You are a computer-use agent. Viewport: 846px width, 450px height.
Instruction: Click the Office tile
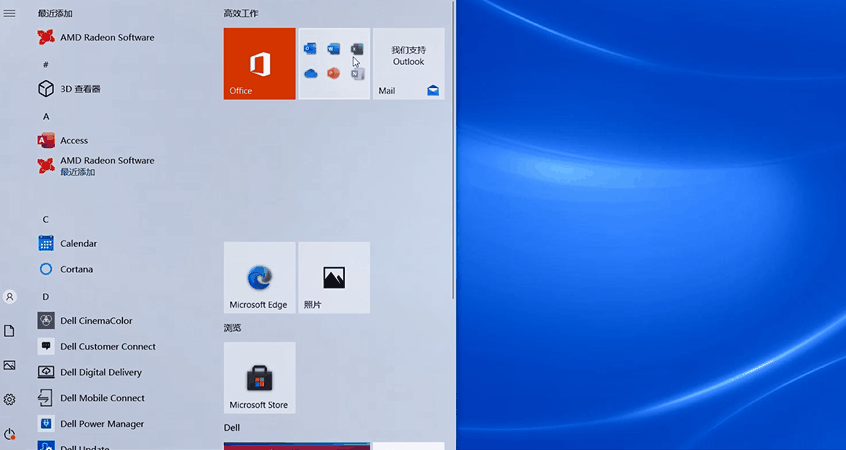tap(260, 64)
